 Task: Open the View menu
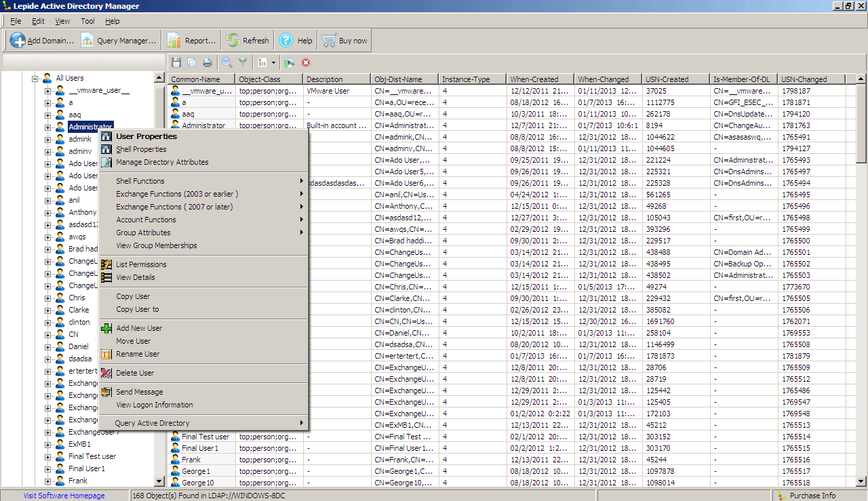point(62,21)
